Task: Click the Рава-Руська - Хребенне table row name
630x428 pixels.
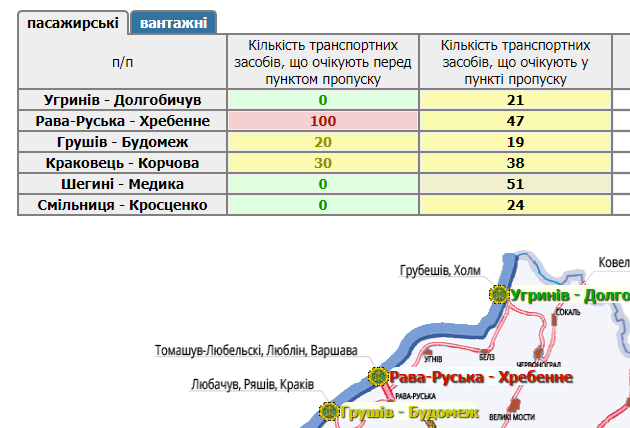Action: (x=123, y=121)
